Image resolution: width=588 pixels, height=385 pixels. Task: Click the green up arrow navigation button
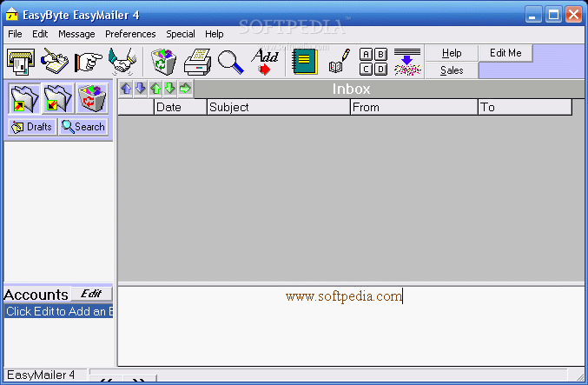[x=155, y=89]
